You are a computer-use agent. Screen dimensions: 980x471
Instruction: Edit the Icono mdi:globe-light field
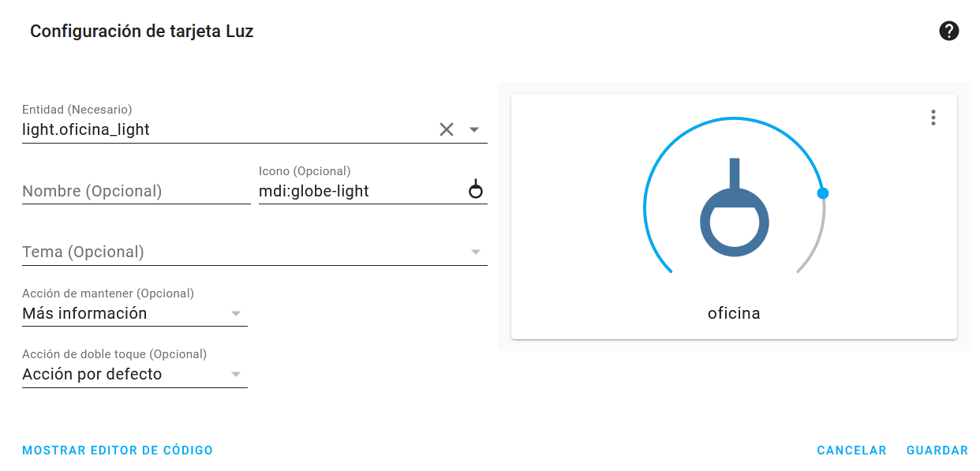pyautogui.click(x=361, y=191)
